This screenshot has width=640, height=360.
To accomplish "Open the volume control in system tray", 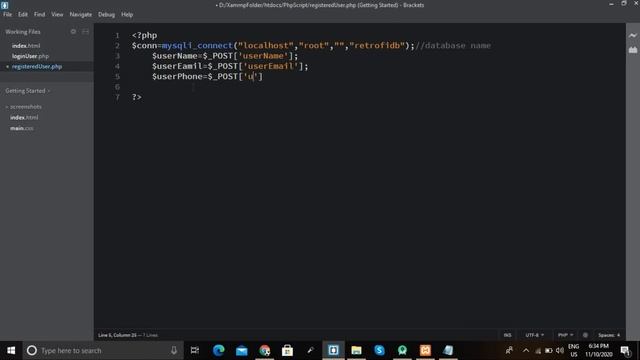I will 560,350.
